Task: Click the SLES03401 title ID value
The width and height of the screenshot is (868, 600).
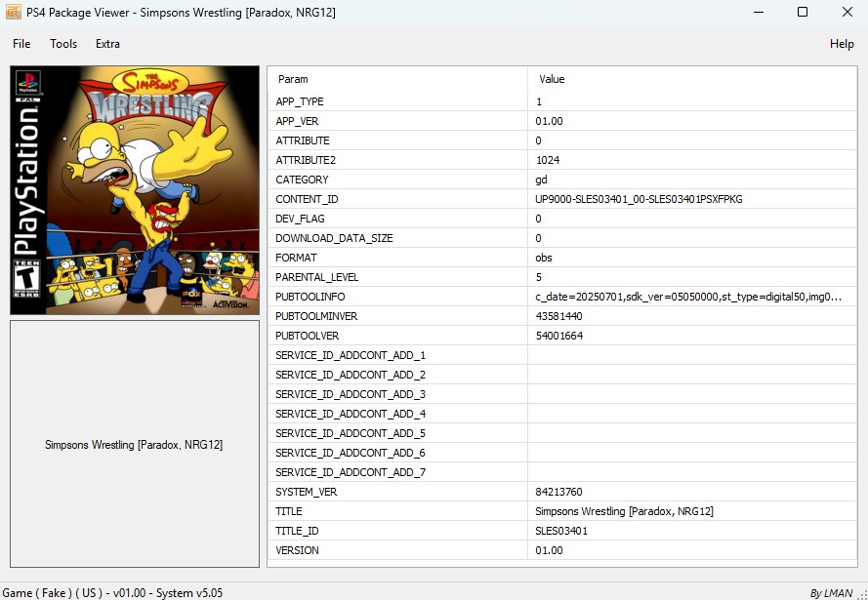Action: pyautogui.click(x=561, y=531)
